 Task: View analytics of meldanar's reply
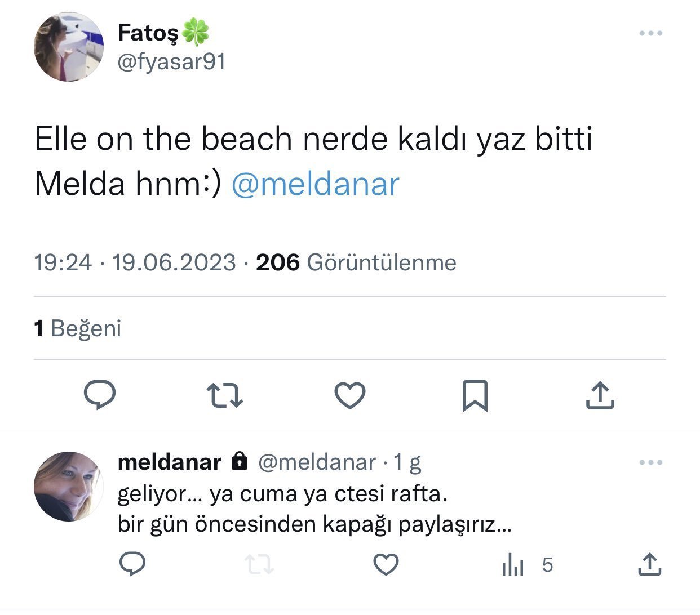tap(513, 564)
